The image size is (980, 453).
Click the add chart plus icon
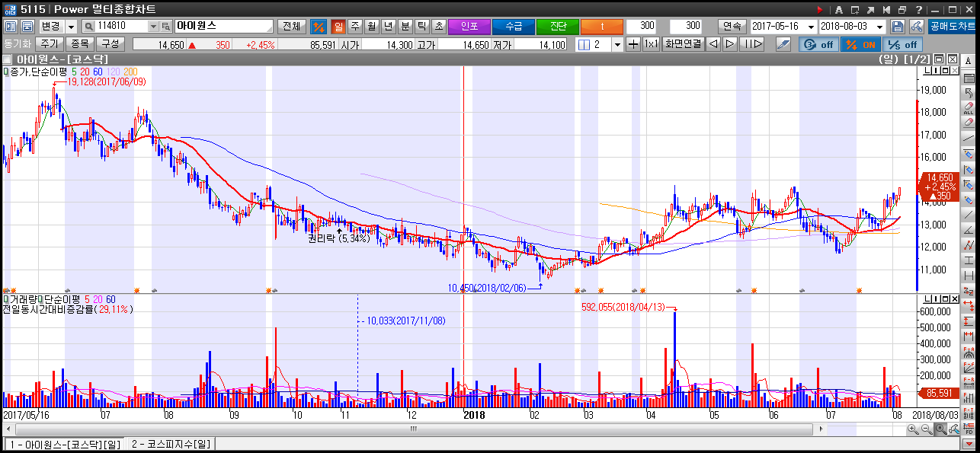click(x=633, y=44)
